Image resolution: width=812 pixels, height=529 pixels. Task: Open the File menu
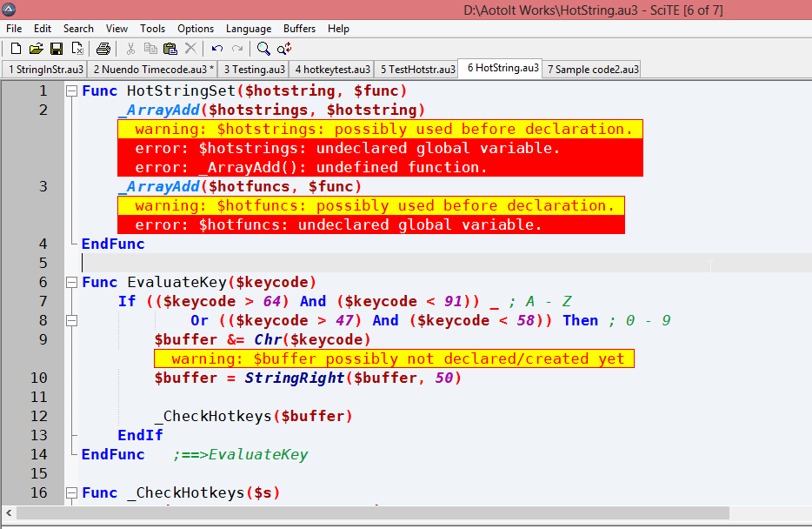coord(14,29)
